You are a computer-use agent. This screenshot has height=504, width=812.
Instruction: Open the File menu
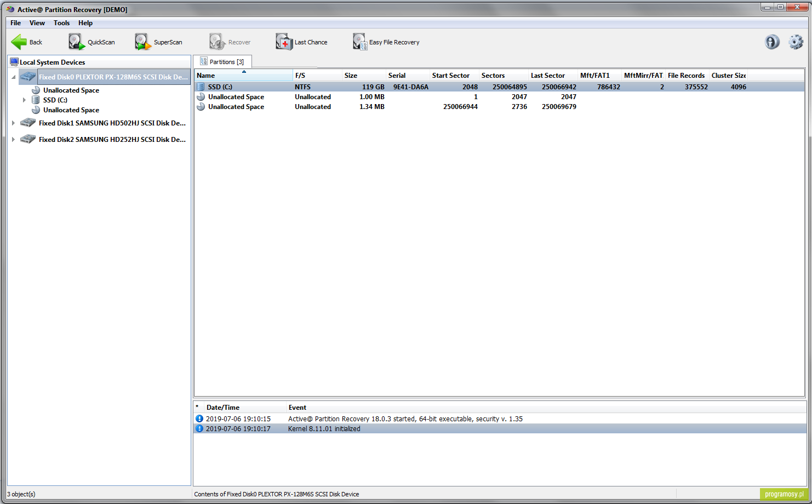point(15,23)
